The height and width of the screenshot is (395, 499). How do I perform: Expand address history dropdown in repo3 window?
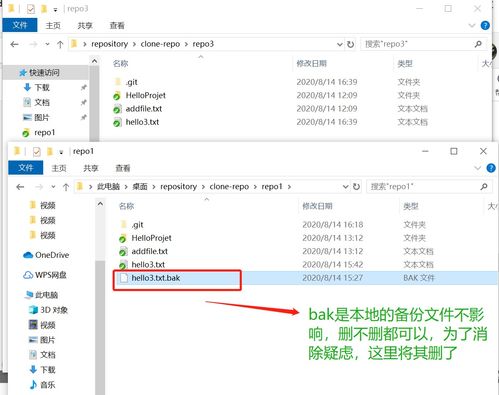[340, 44]
